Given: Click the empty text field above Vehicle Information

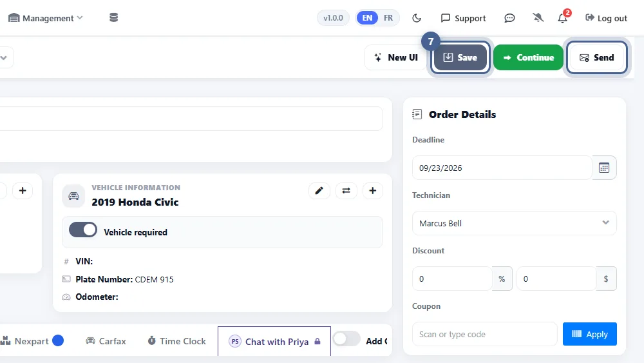Looking at the screenshot, I should click(191, 119).
